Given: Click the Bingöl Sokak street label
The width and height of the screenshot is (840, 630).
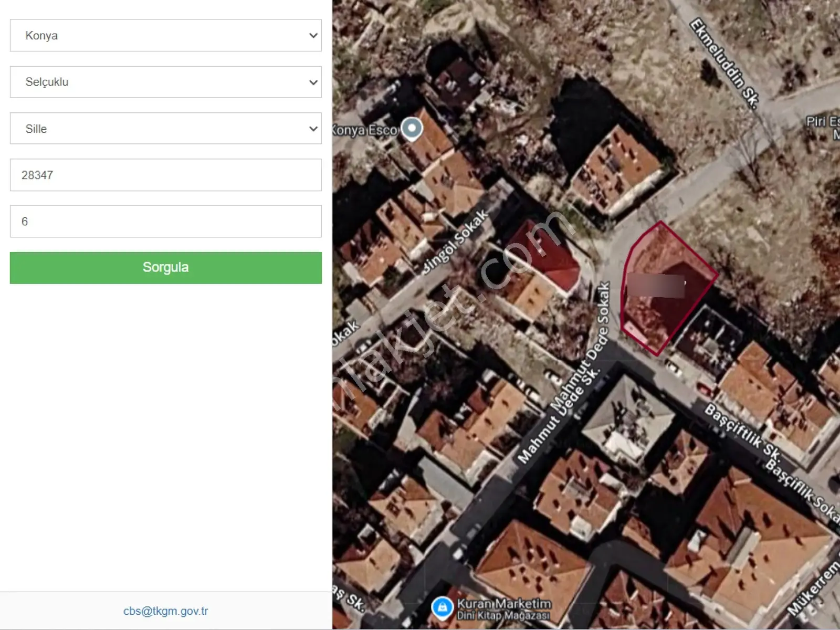Looking at the screenshot, I should [x=456, y=241].
